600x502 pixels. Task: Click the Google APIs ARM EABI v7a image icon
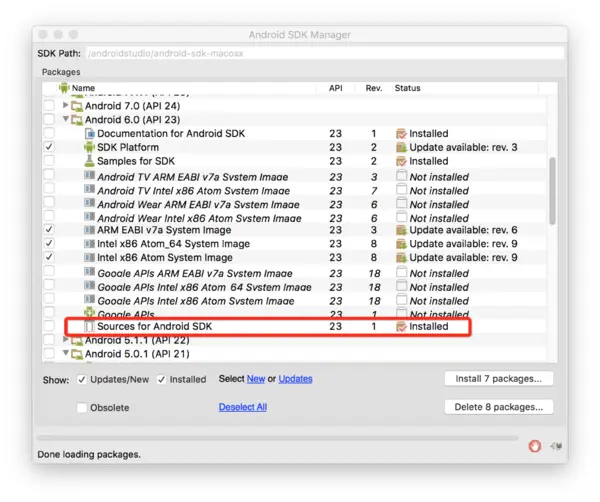pyautogui.click(x=89, y=272)
